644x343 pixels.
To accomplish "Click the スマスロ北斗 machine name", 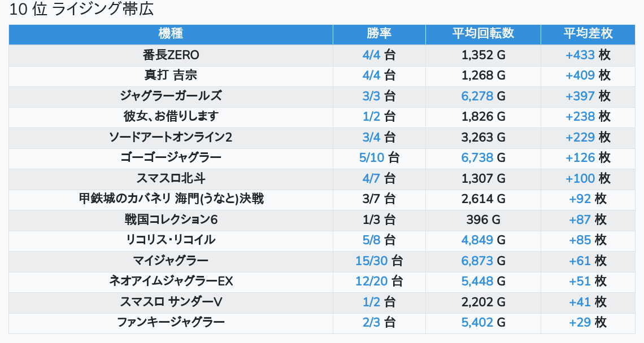I will (x=171, y=178).
